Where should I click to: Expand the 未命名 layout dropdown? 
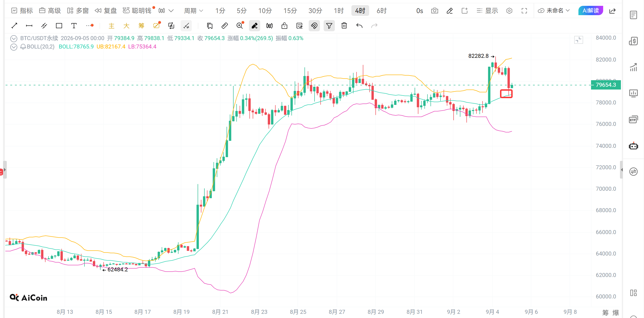point(554,11)
